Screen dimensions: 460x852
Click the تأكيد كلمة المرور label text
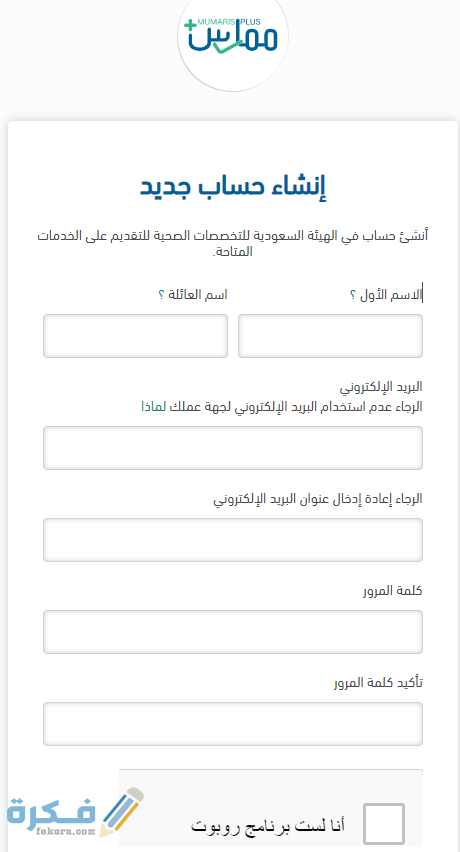(378, 682)
